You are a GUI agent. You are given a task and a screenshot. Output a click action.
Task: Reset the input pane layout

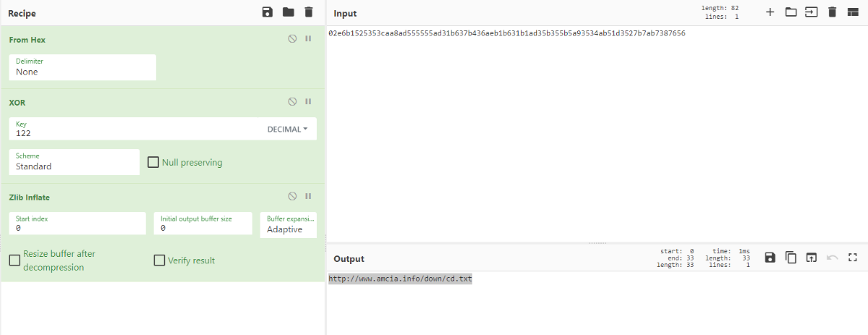click(x=852, y=12)
